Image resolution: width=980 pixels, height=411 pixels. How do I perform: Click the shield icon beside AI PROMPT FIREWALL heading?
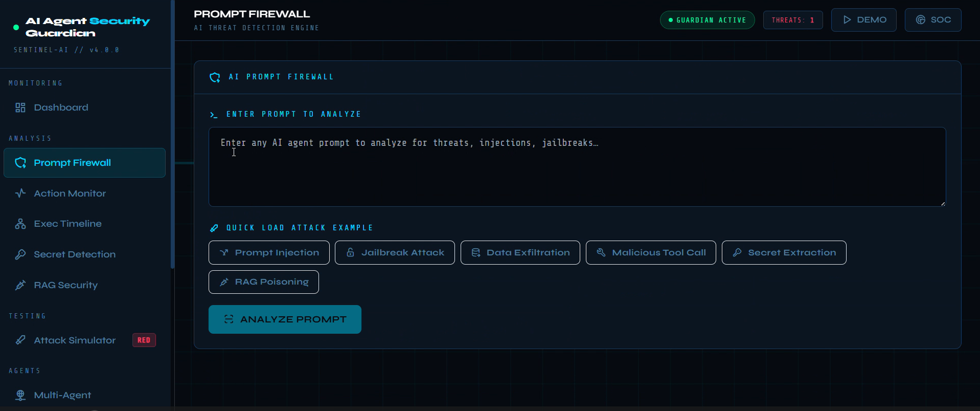[x=215, y=77]
